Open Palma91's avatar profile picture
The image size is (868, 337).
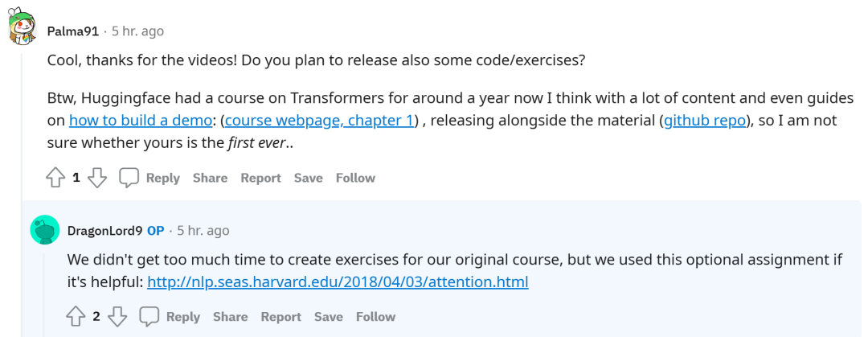point(22,31)
